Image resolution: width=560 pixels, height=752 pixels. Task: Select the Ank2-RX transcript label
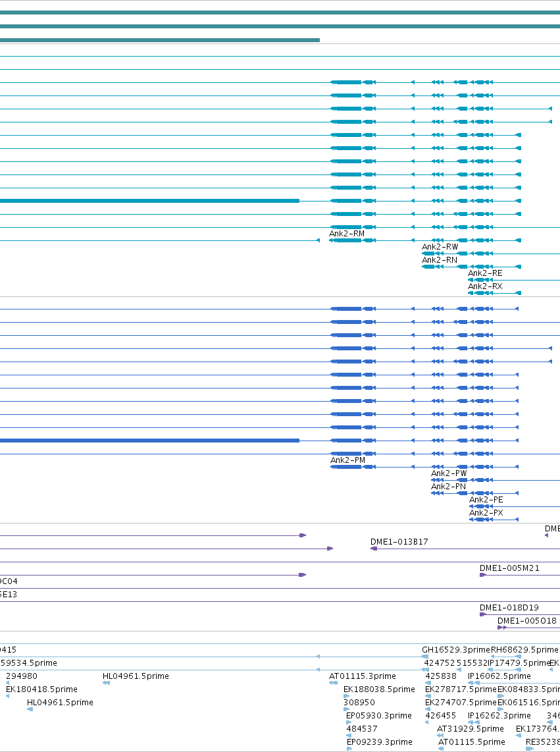(x=485, y=286)
